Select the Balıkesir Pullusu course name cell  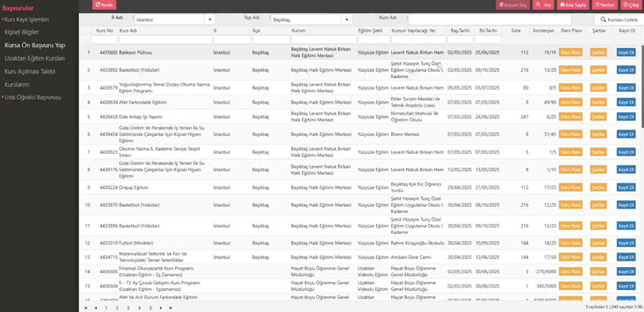tap(135, 53)
